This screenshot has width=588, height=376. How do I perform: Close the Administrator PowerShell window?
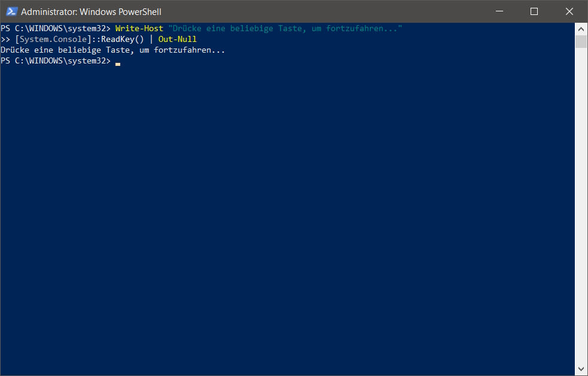[569, 11]
